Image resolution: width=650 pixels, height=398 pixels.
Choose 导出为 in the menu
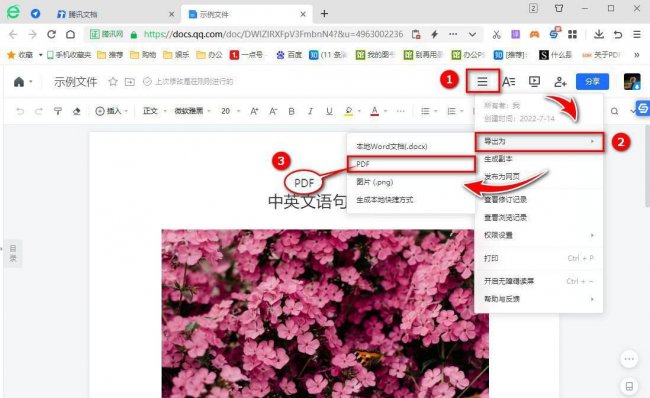point(539,141)
